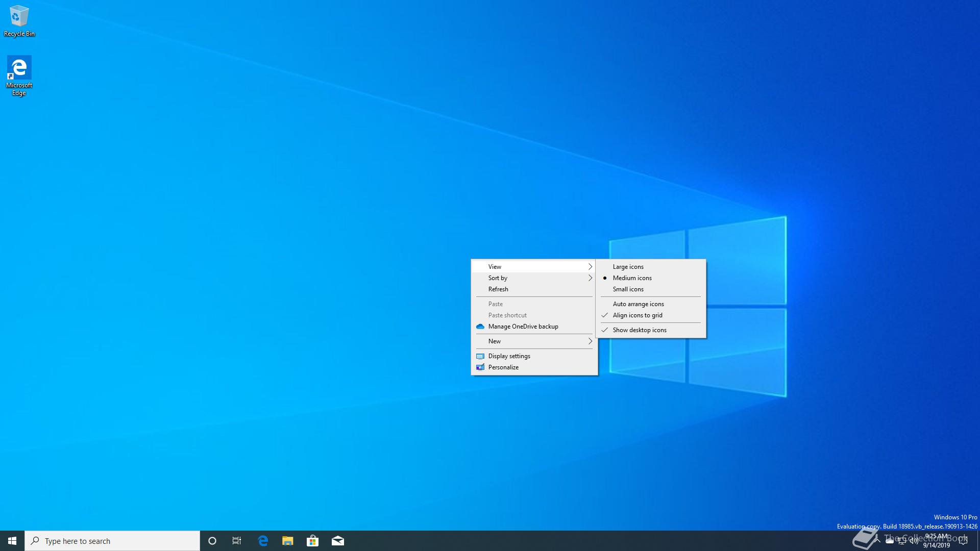The height and width of the screenshot is (551, 980).
Task: Choose Refresh from the context menu
Action: (534, 289)
